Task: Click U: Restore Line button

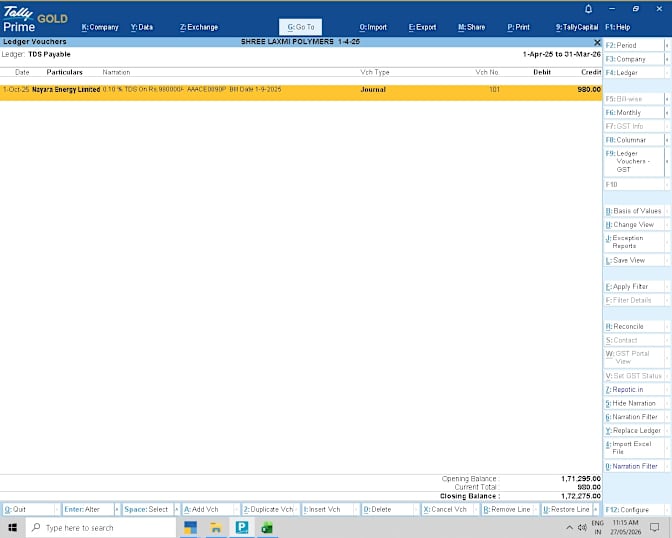Action: pos(567,509)
